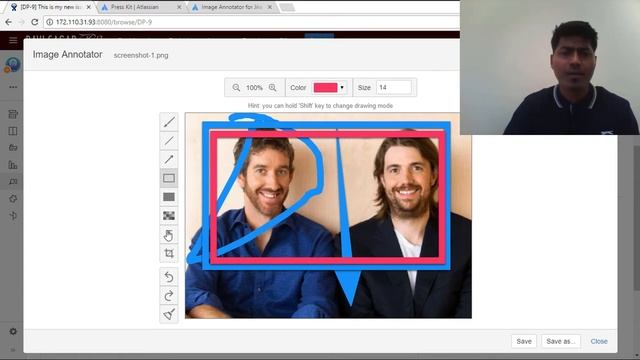The width and height of the screenshot is (640, 360).
Task: Click the page vertical scrollbar
Action: [x=636, y=218]
